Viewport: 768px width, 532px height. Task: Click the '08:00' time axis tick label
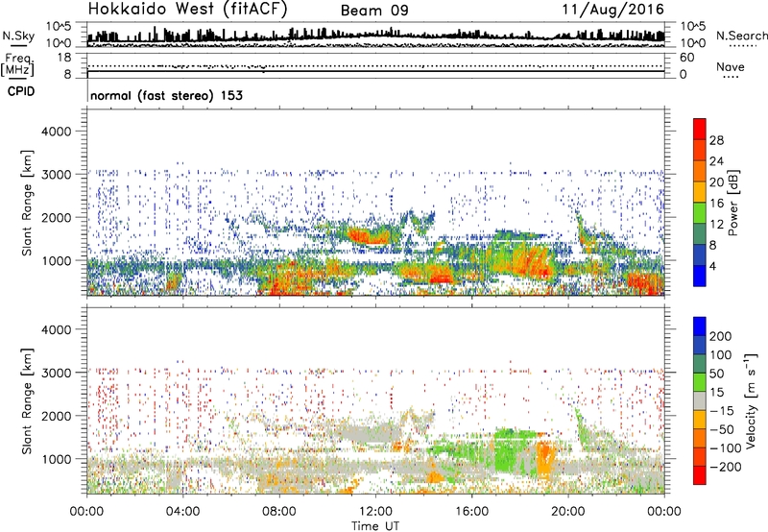[x=279, y=512]
